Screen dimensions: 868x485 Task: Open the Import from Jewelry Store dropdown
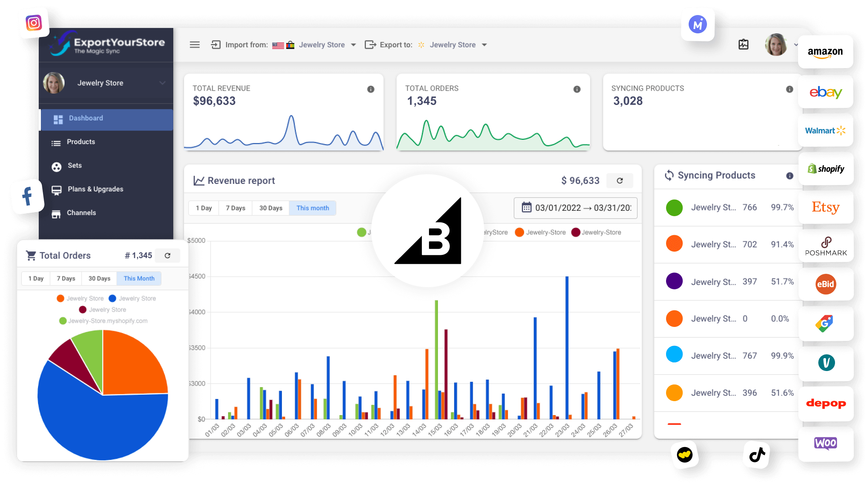coord(327,45)
